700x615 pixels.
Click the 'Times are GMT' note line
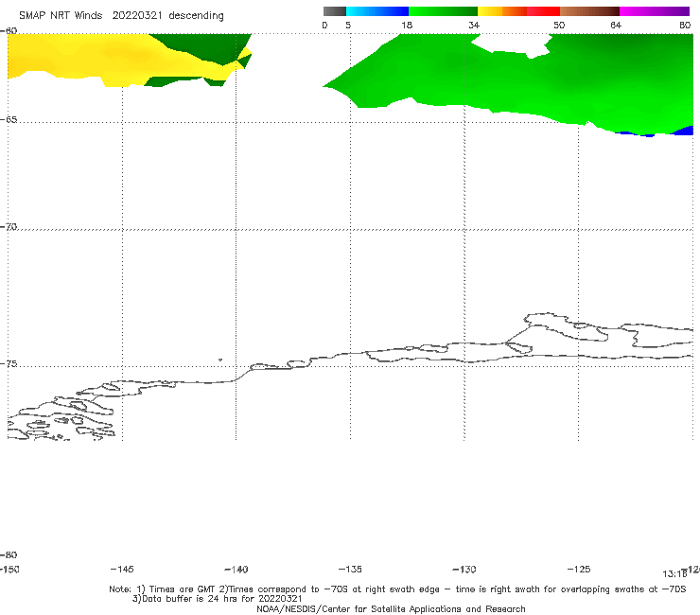point(397,589)
